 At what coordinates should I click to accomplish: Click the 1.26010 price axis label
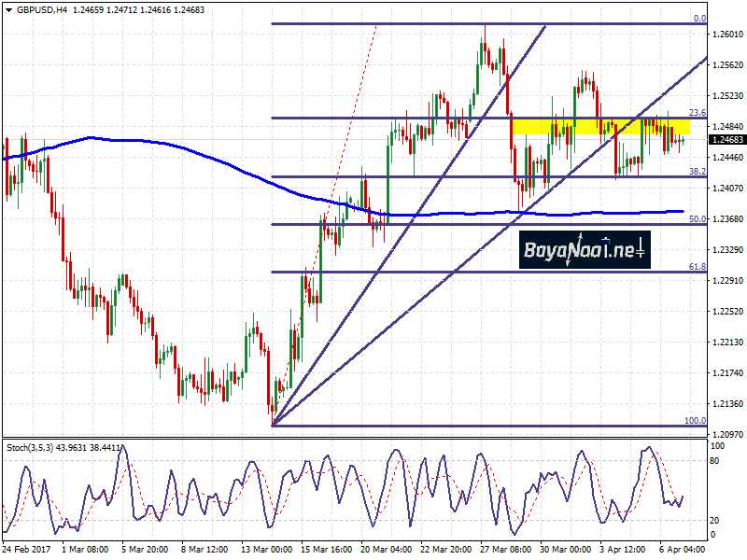727,35
